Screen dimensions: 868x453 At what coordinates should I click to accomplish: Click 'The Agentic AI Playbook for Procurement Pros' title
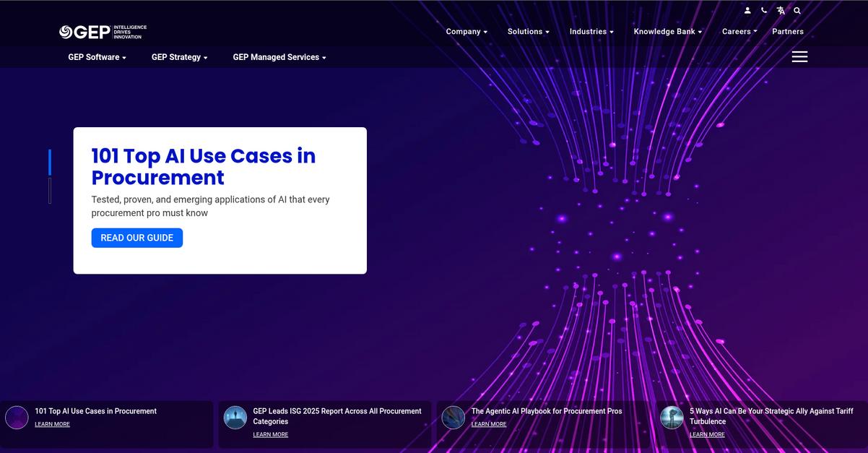547,411
